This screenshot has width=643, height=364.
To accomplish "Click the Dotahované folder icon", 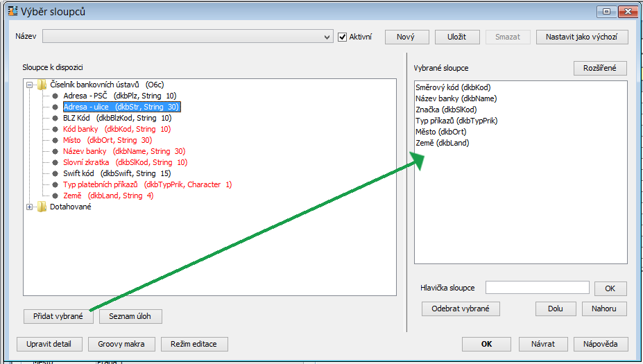I will pyautogui.click(x=42, y=207).
